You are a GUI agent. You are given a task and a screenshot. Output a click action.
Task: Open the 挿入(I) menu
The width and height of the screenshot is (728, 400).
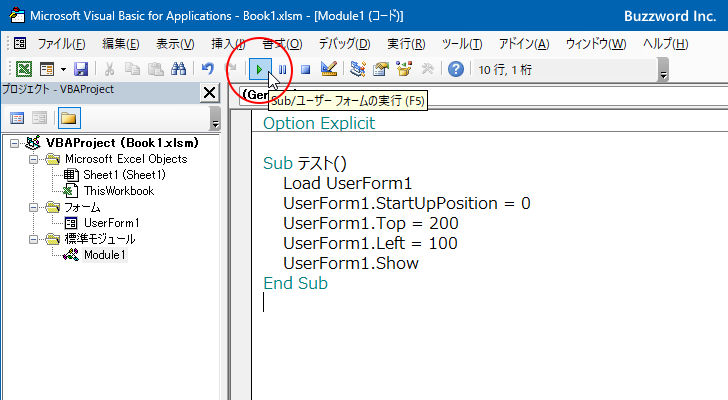(x=228, y=44)
